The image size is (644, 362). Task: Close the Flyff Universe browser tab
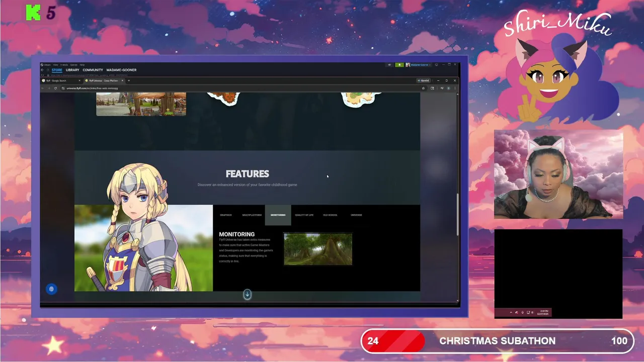[x=122, y=80]
